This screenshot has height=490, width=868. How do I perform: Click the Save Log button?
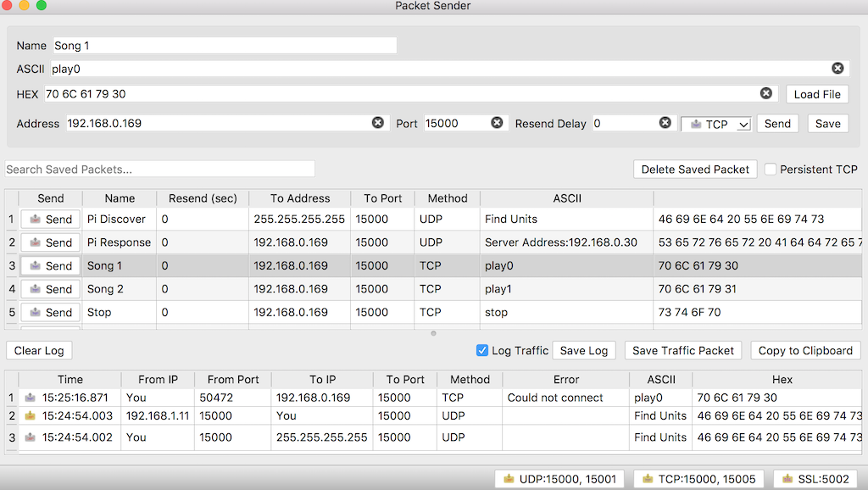583,350
